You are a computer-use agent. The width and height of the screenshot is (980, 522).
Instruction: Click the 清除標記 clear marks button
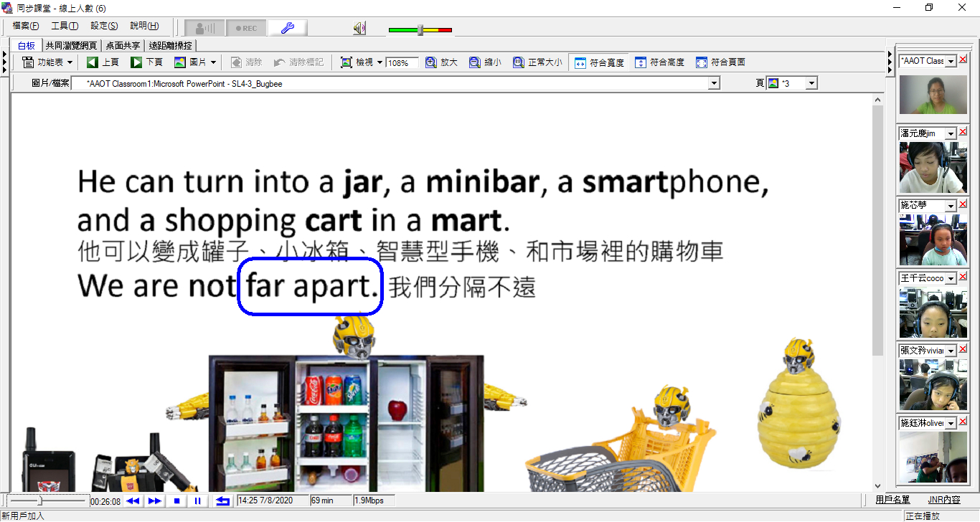click(298, 62)
